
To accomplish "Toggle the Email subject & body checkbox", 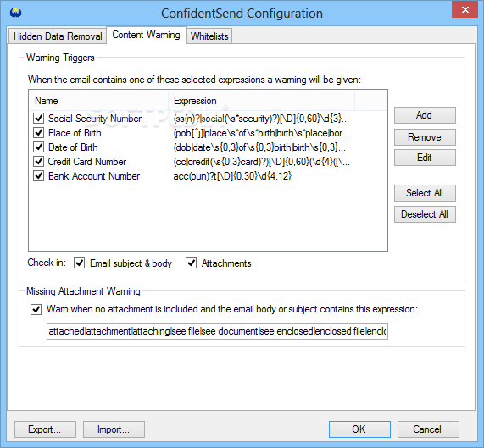I will point(80,263).
